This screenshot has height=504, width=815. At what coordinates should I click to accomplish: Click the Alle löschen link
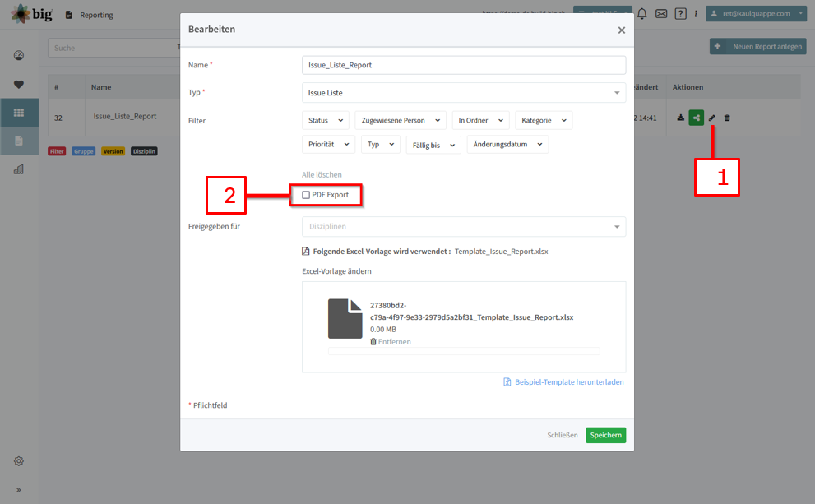click(x=322, y=174)
